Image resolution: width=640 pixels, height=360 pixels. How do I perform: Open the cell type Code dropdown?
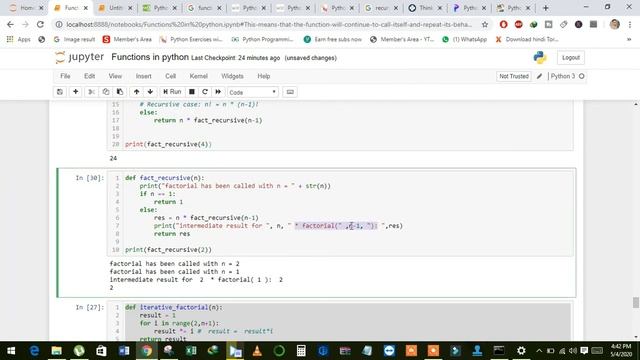pyautogui.click(x=253, y=92)
